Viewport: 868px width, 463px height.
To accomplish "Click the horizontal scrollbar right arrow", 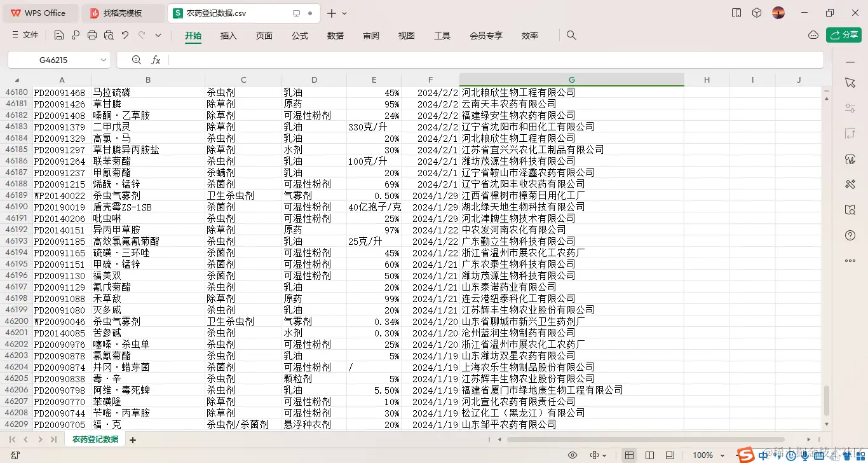I will [x=809, y=439].
